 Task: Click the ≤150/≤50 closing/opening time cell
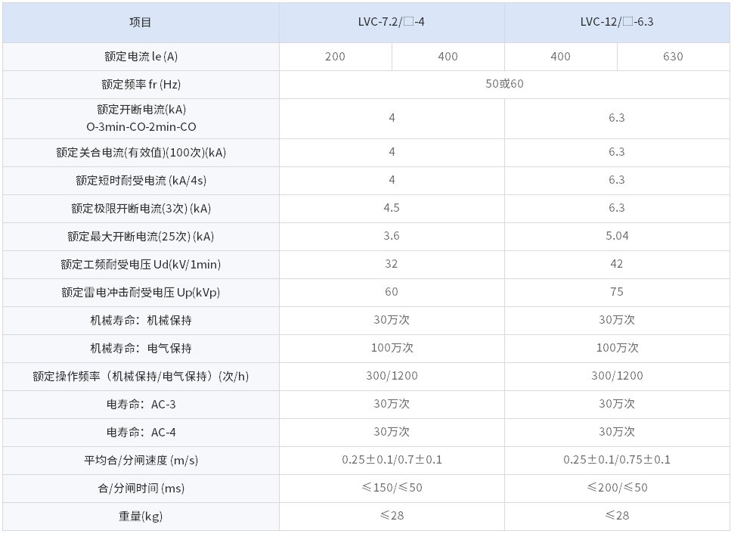tap(391, 488)
